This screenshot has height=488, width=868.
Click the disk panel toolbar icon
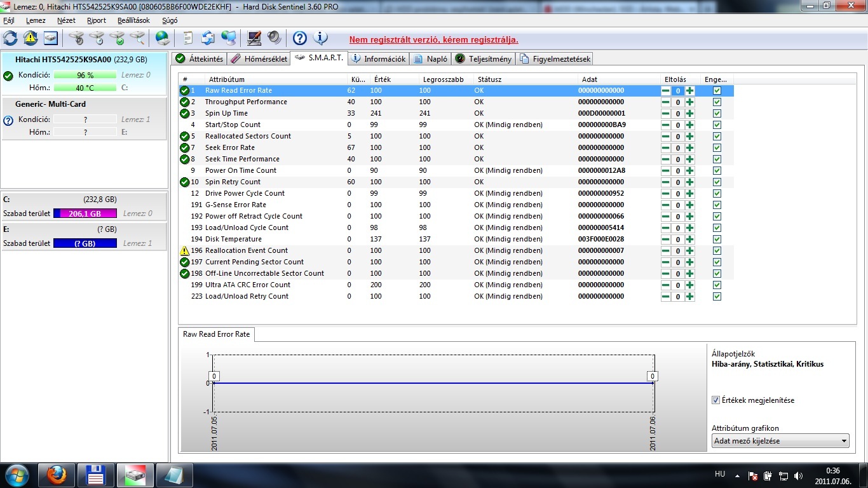pos(51,38)
